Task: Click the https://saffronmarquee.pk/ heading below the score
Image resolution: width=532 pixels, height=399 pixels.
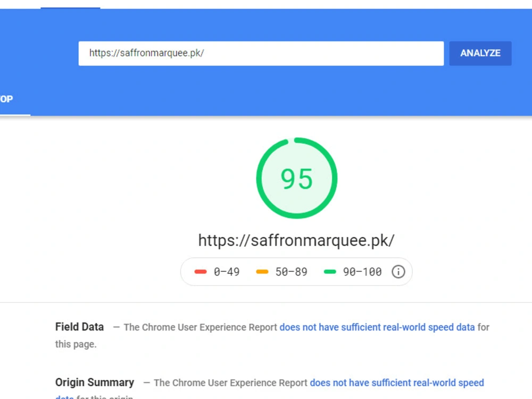Action: coord(296,240)
